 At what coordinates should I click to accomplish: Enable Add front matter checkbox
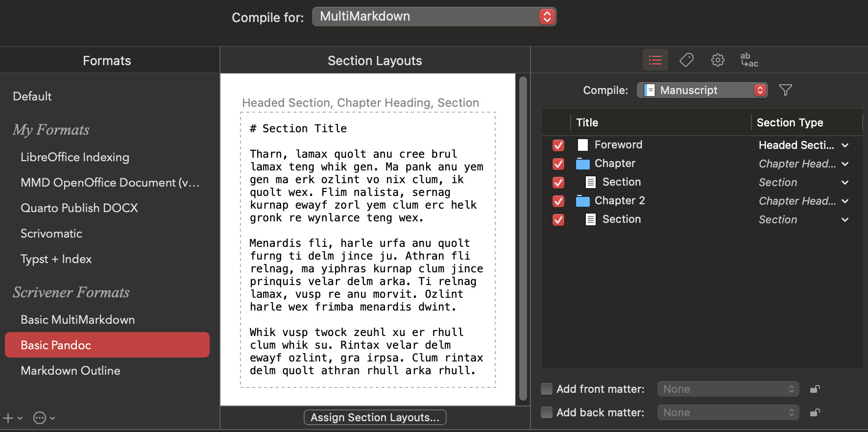[x=547, y=389]
